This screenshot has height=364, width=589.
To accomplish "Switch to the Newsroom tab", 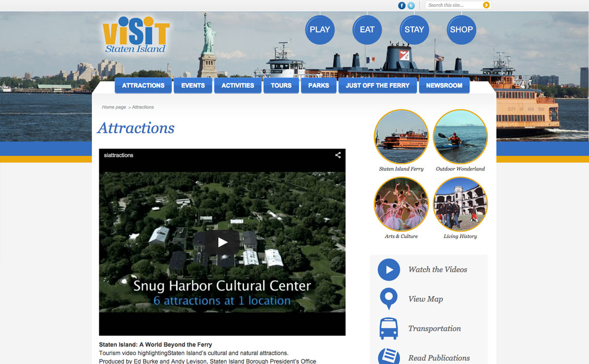I will (x=444, y=86).
